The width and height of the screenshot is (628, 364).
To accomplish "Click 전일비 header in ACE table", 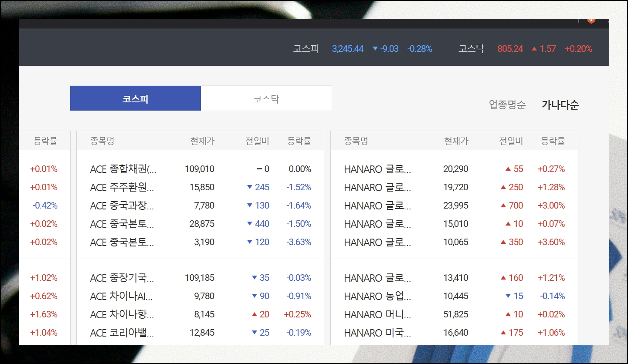I will (x=257, y=141).
